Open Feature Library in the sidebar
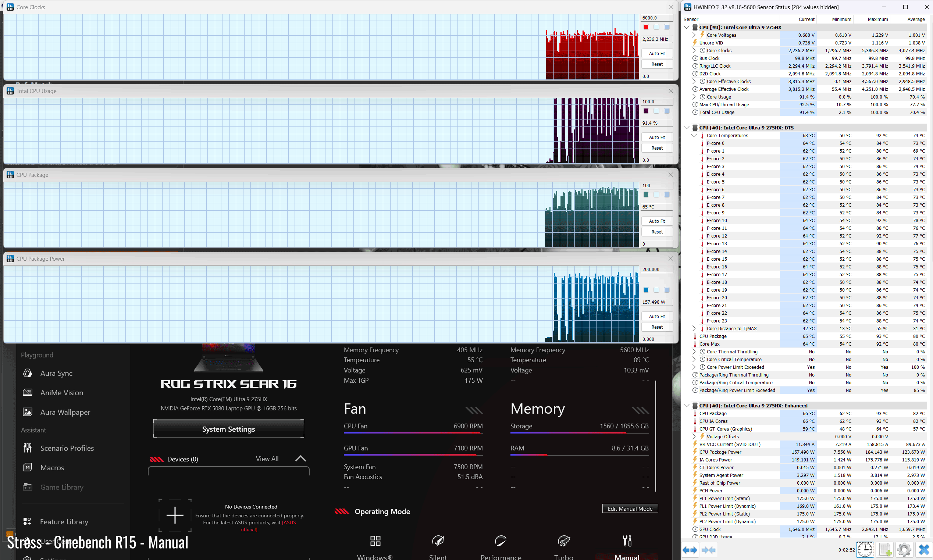Image resolution: width=933 pixels, height=560 pixels. 64,521
